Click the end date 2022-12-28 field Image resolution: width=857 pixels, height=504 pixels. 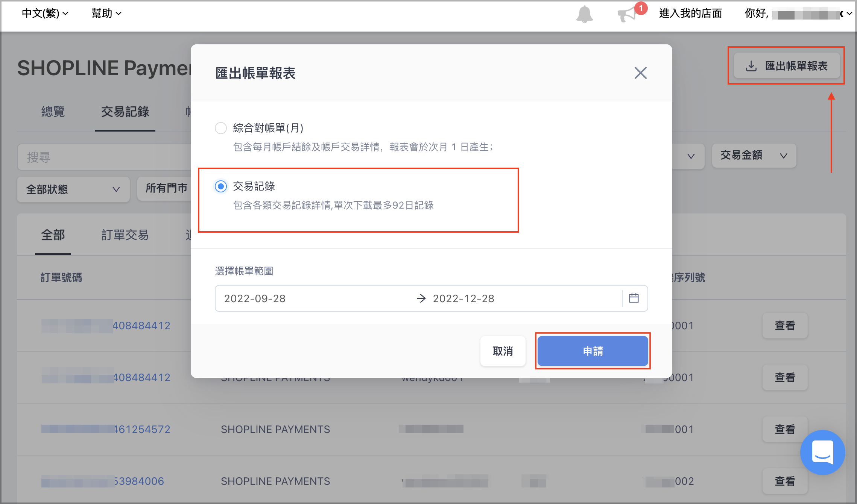(x=463, y=298)
